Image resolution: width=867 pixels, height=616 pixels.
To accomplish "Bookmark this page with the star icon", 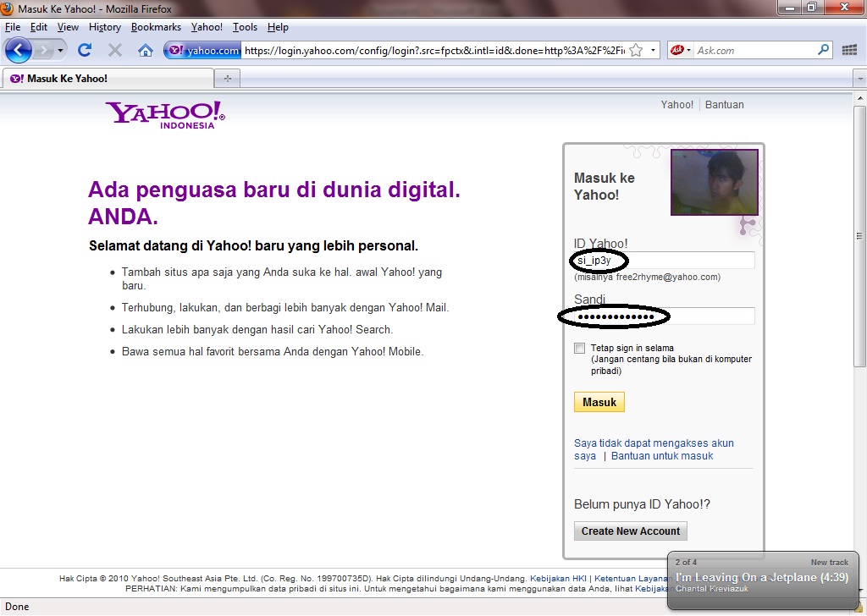I will tap(637, 50).
